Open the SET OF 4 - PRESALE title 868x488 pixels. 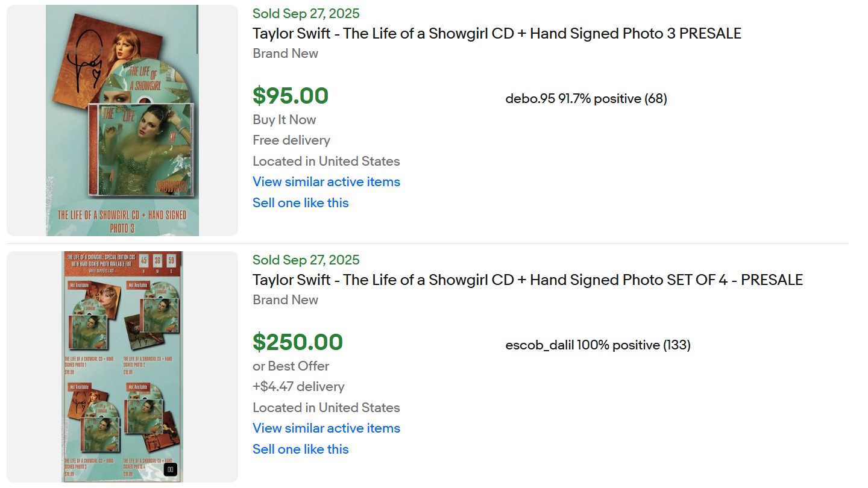click(527, 280)
